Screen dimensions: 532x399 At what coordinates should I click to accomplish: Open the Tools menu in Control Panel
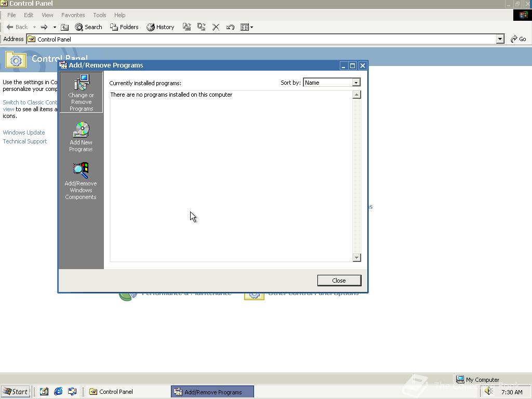[99, 15]
